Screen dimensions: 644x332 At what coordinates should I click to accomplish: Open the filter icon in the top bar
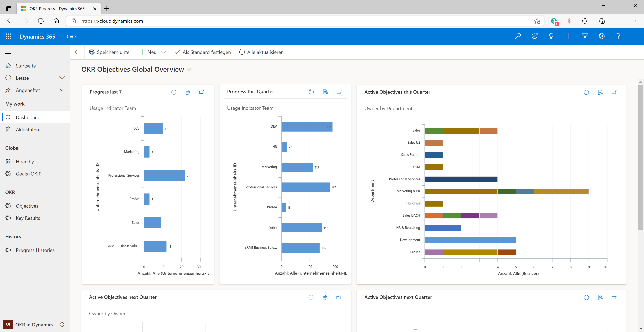click(585, 36)
